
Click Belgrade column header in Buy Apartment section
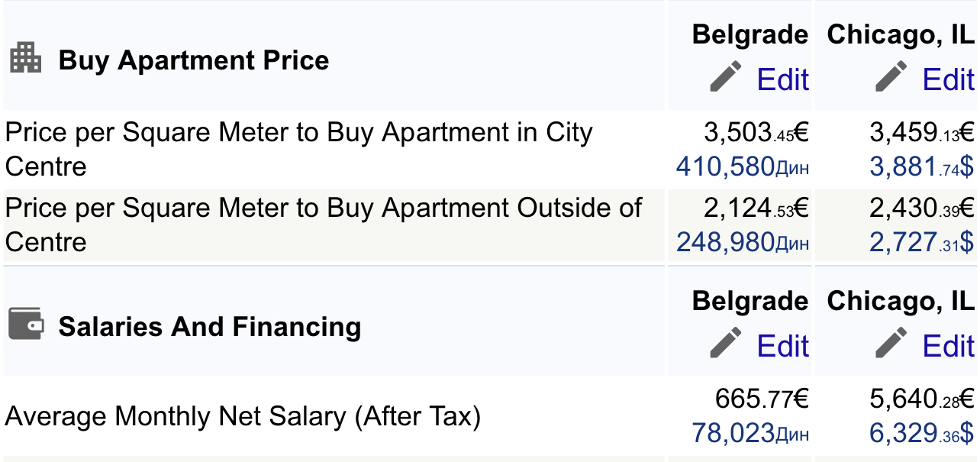point(750,35)
